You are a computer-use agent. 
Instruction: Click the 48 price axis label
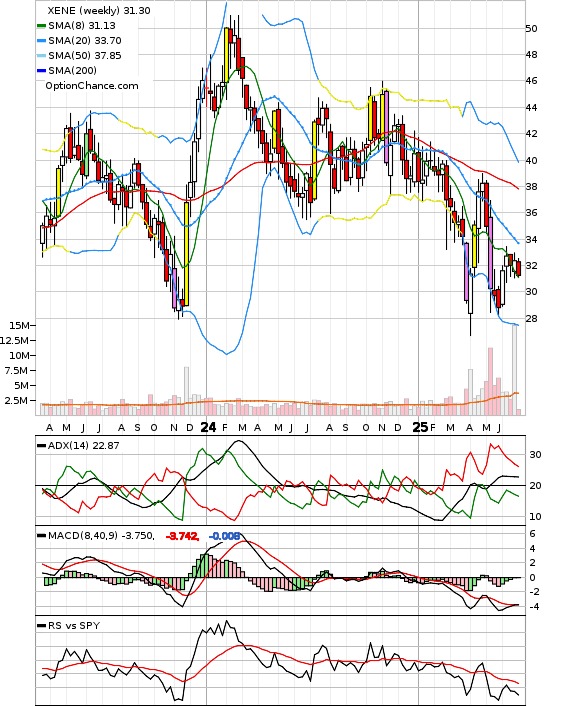[531, 54]
